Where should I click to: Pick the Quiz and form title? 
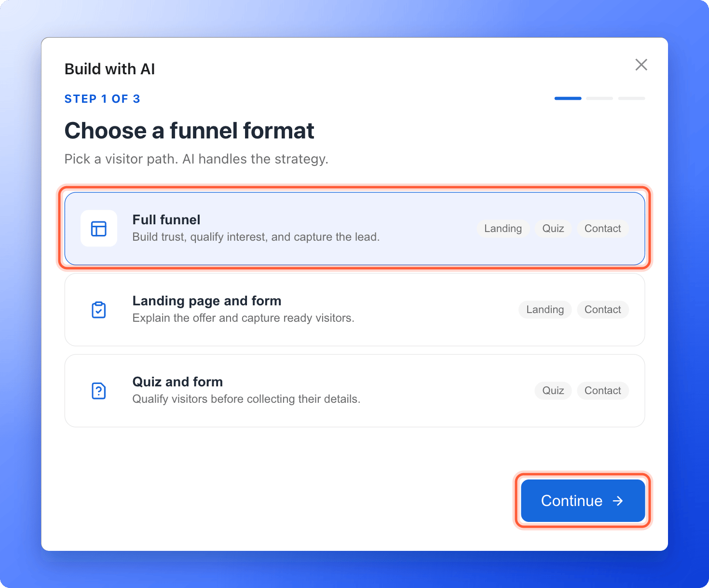pyautogui.click(x=177, y=382)
